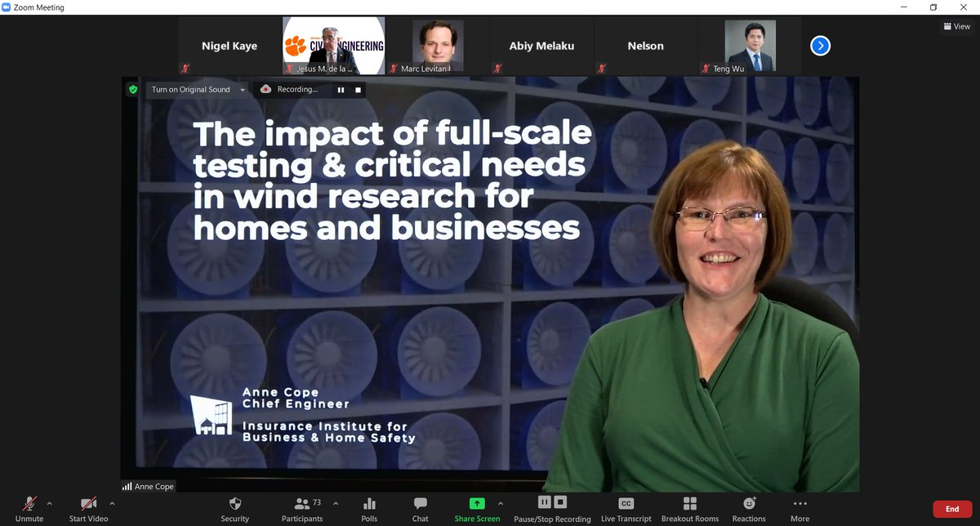Open the More options menu
980x526 pixels.
(x=800, y=509)
